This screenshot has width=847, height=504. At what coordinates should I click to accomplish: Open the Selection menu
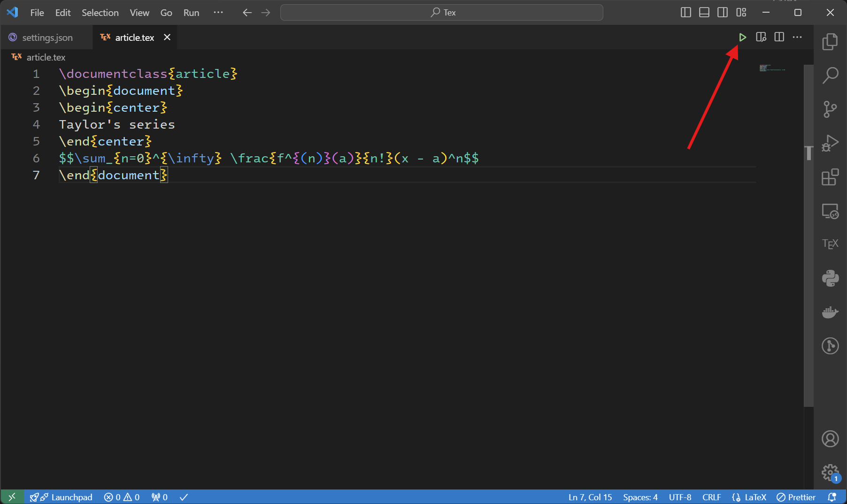[x=100, y=13]
